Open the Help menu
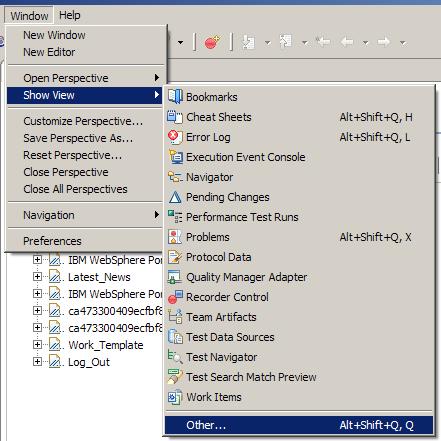 (69, 15)
